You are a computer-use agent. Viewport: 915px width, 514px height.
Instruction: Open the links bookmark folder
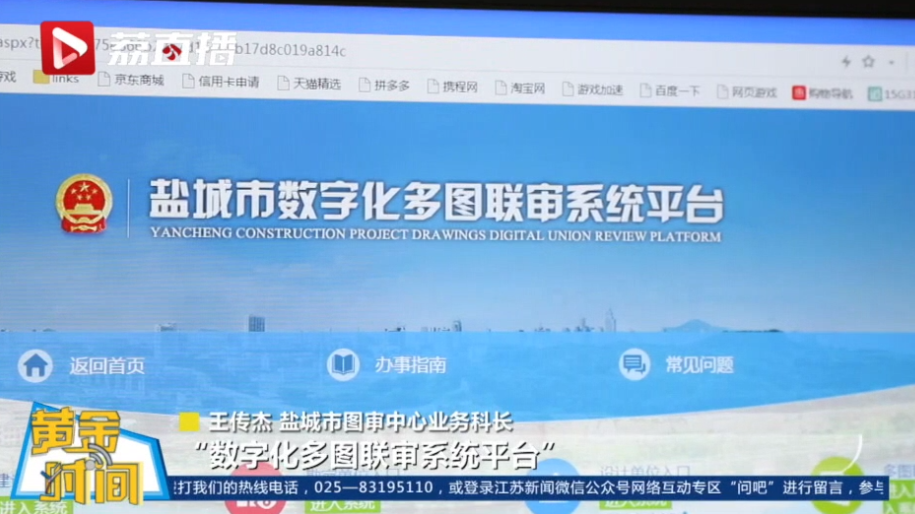(56, 78)
